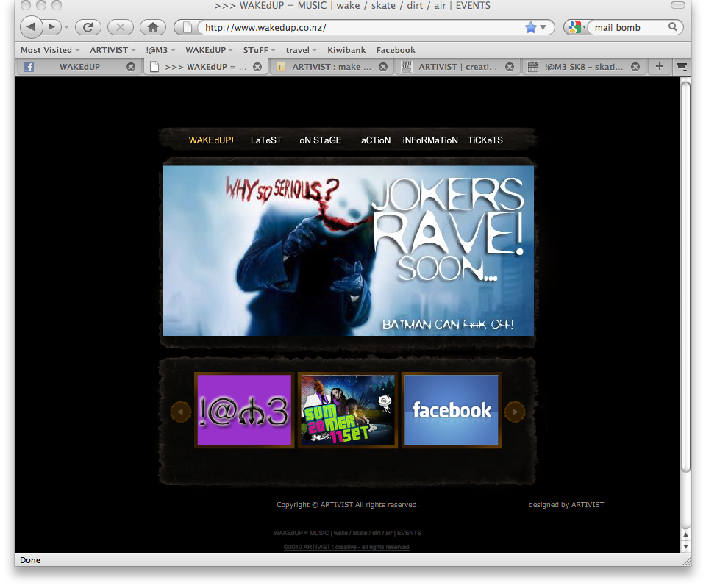
Task: Go back with the browser Back arrow
Action: [31, 27]
